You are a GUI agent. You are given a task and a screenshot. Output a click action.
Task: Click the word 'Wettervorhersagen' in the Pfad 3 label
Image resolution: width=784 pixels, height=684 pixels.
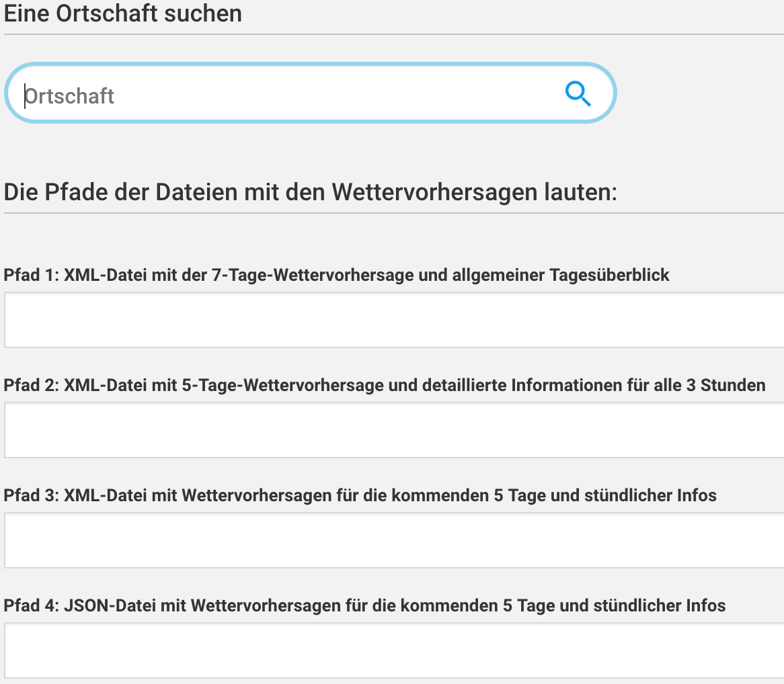[x=257, y=496]
